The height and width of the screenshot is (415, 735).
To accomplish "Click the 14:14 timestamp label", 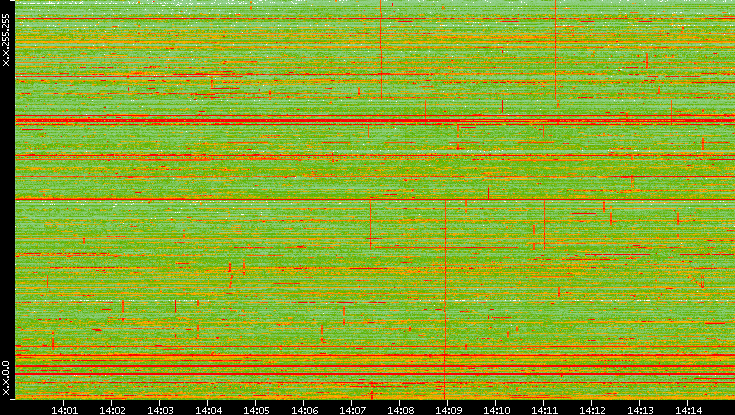I will (x=688, y=409).
